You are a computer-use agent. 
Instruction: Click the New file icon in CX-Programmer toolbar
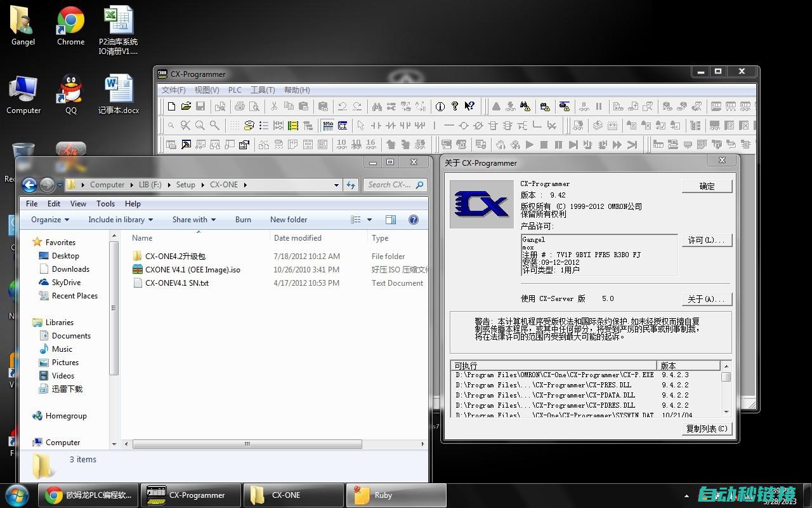tap(171, 107)
